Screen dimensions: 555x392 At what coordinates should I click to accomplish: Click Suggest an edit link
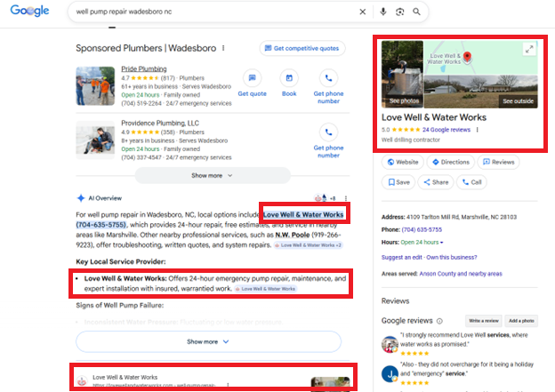[x=401, y=257]
